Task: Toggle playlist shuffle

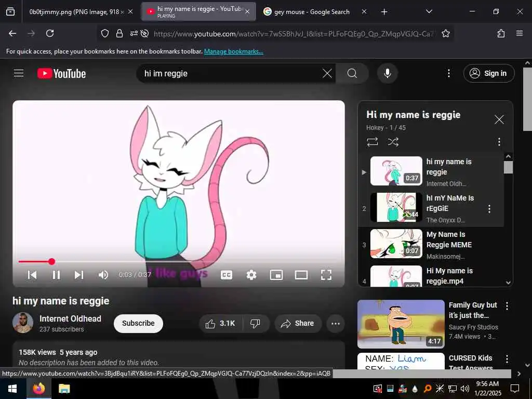Action: [393, 142]
